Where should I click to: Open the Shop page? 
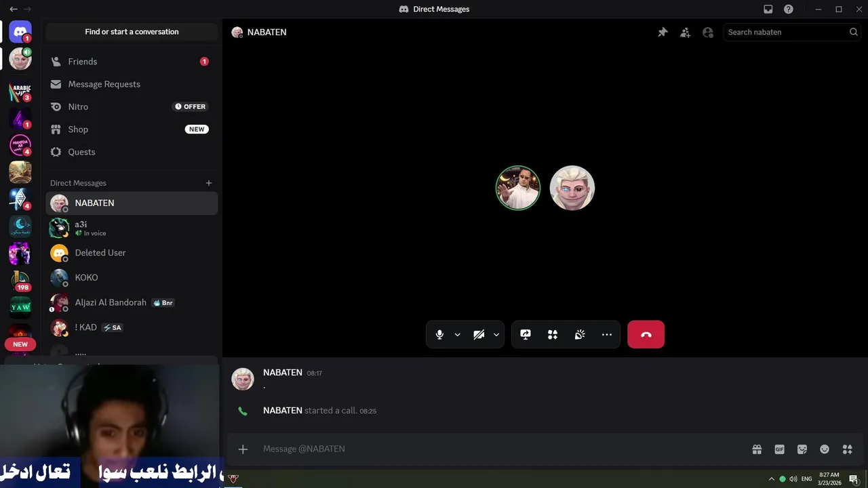132,129
